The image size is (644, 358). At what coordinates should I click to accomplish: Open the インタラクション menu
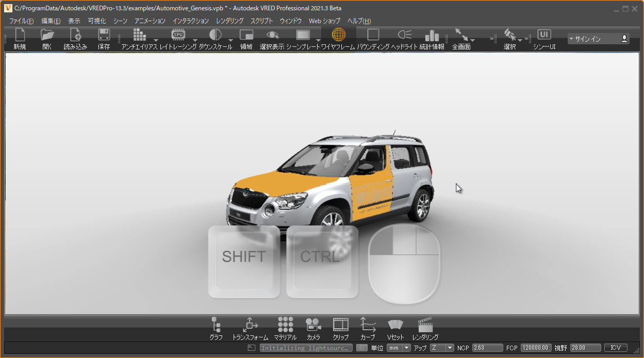pyautogui.click(x=191, y=21)
